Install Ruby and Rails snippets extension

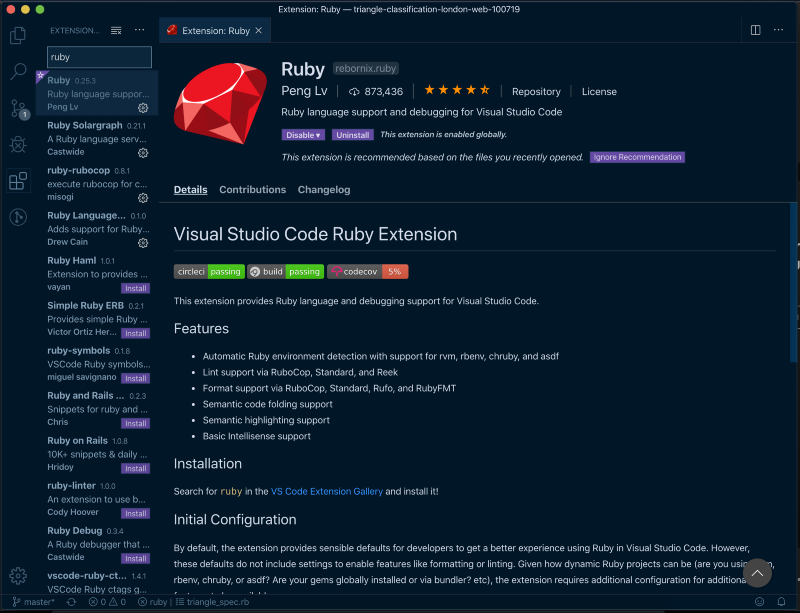135,423
